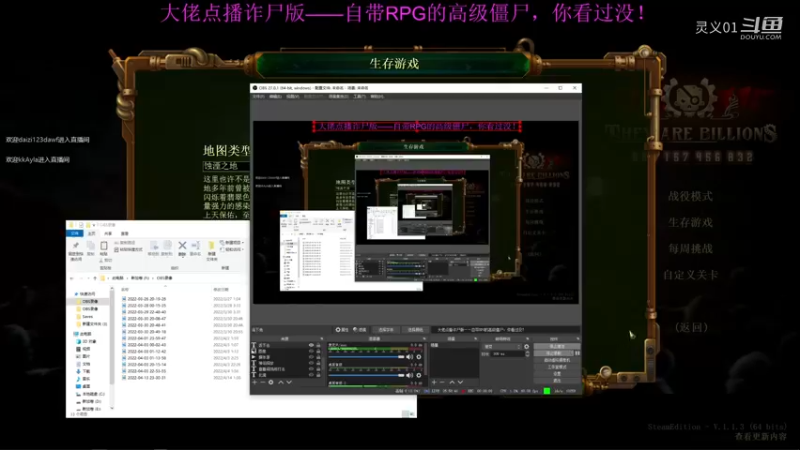Toggle visibility eye of media source row
The height and width of the screenshot is (450, 800).
click(x=311, y=357)
